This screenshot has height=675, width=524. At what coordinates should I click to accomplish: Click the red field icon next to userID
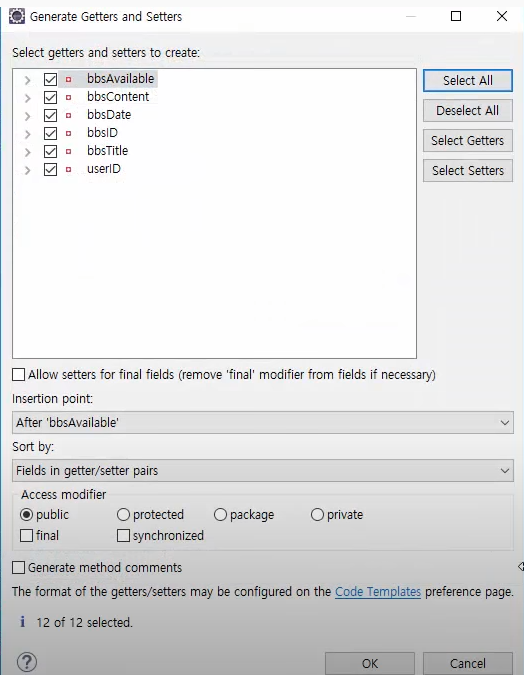[68, 170]
